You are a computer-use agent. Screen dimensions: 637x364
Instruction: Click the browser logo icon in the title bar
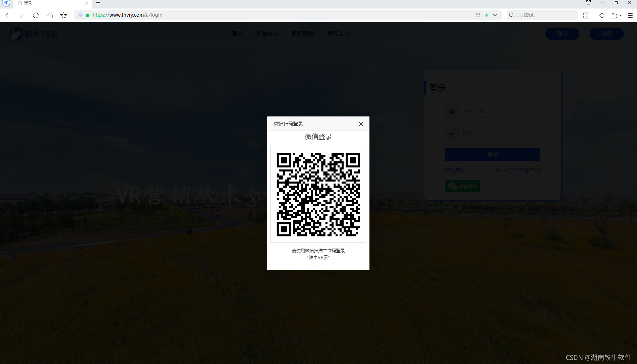click(6, 3)
